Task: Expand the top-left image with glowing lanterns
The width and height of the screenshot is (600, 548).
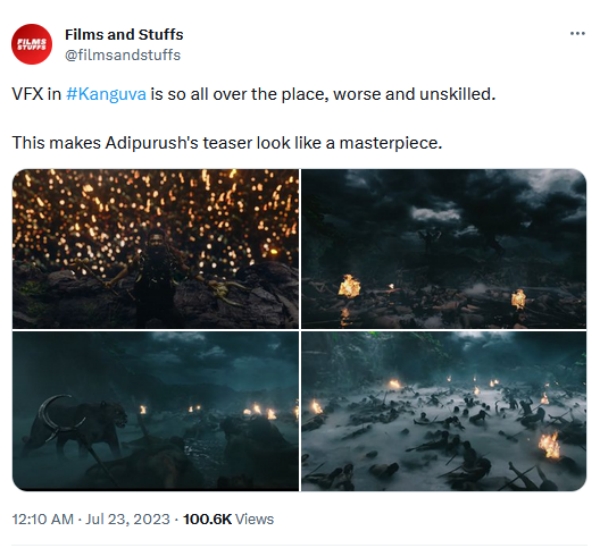Action: 155,248
